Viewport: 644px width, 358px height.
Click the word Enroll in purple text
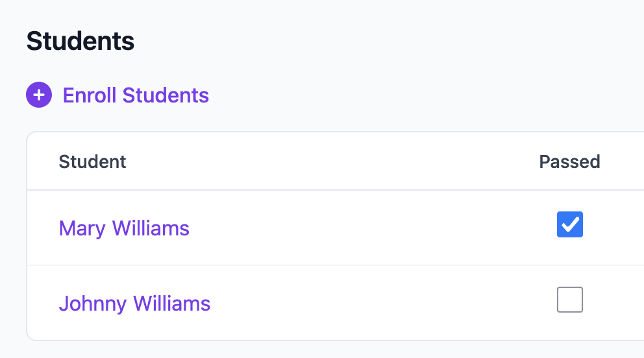point(90,95)
